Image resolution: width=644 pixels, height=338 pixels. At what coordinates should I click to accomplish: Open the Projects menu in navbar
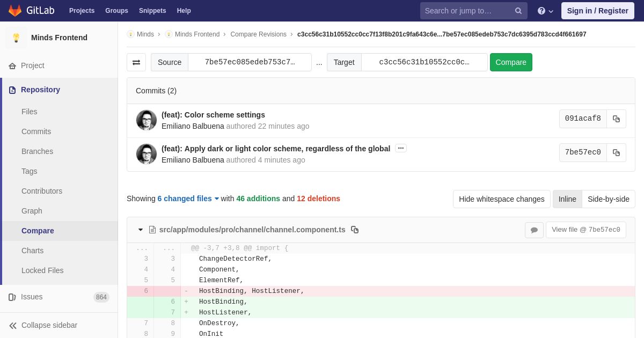[82, 11]
